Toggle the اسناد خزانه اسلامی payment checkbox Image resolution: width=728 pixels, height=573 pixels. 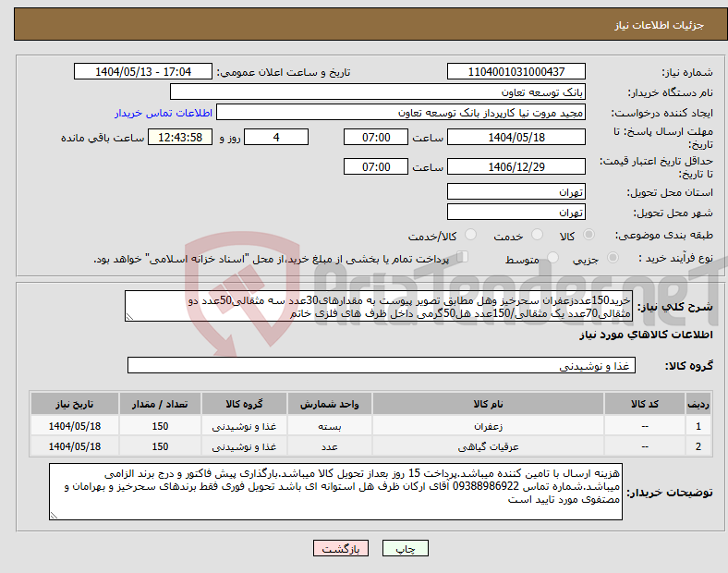[463, 256]
